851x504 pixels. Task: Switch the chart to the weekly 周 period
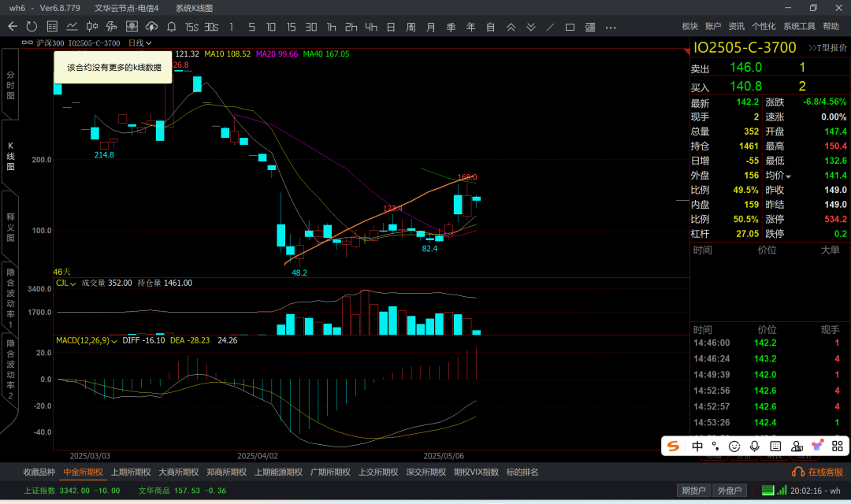[x=411, y=27]
